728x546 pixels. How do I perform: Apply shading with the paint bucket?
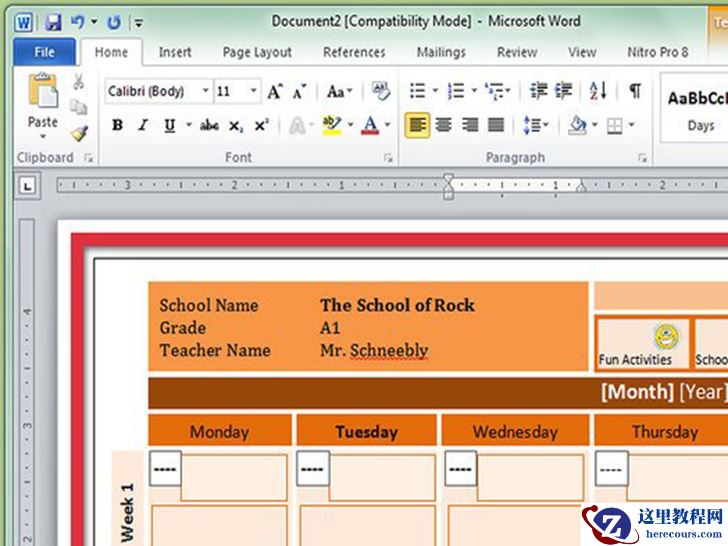click(x=577, y=125)
